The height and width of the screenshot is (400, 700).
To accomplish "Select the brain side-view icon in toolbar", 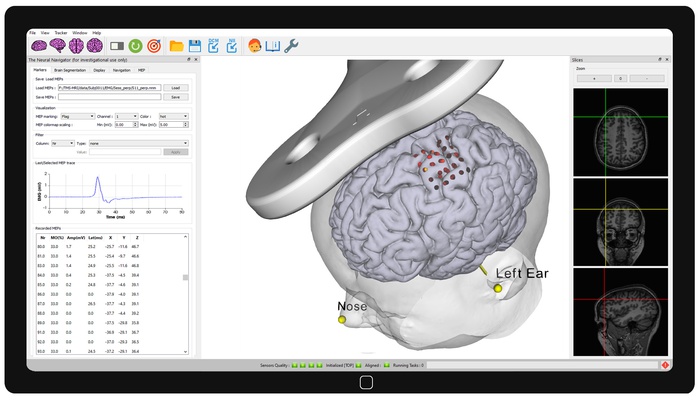I will tap(39, 46).
